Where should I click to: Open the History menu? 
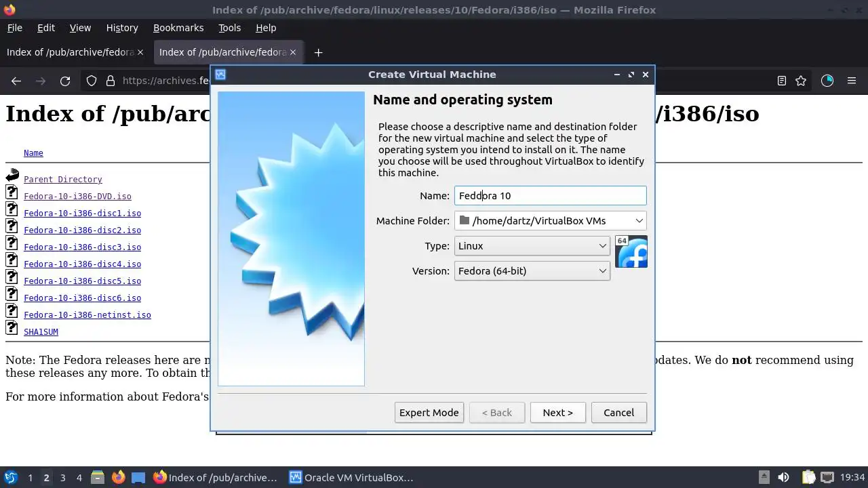click(122, 28)
